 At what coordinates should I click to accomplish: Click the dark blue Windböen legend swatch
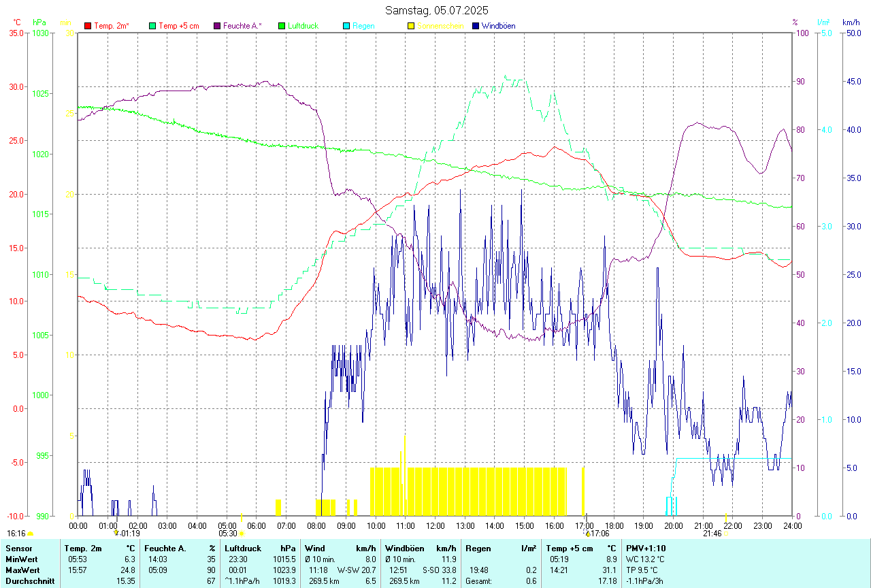tap(476, 26)
